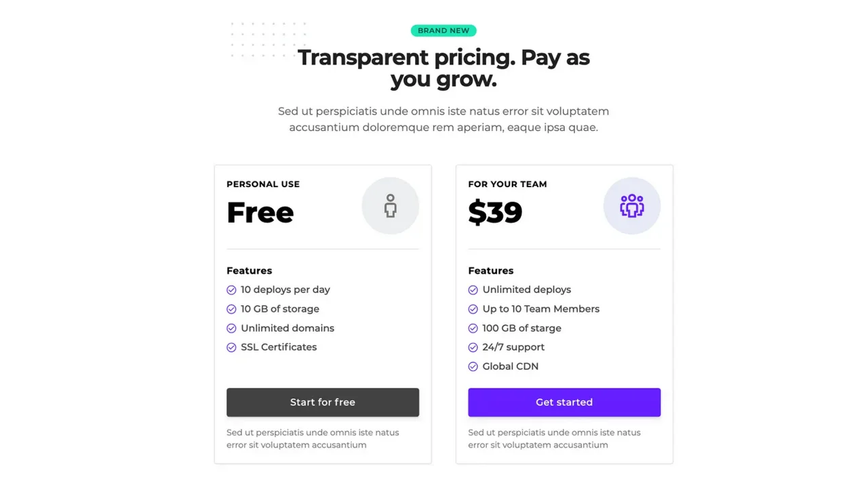Click the Personal Use card heading
The image size is (868, 488).
tap(263, 184)
